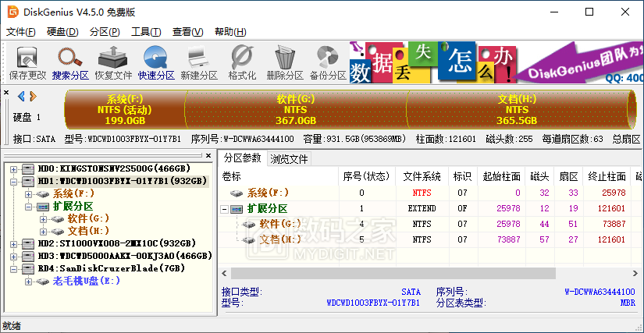Select the 文档(H:) segment in disk map
This screenshot has width=644, height=333.
click(x=517, y=110)
